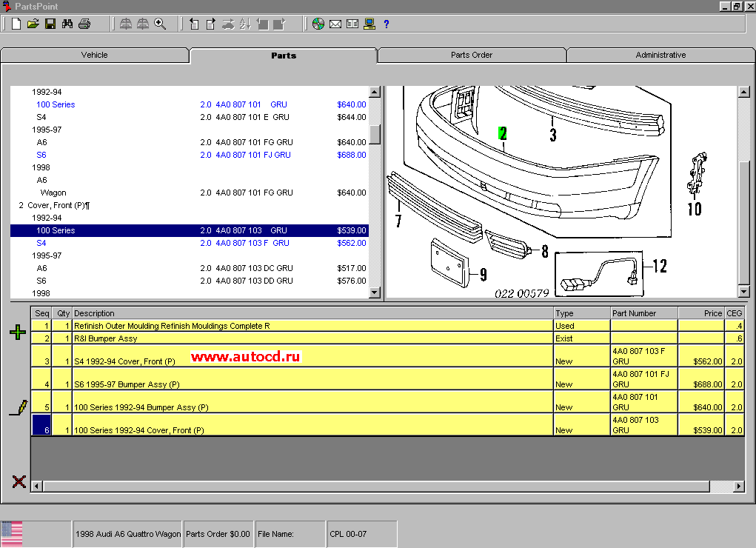Click the computer terminal icon
The height and width of the screenshot is (548, 756).
369,24
